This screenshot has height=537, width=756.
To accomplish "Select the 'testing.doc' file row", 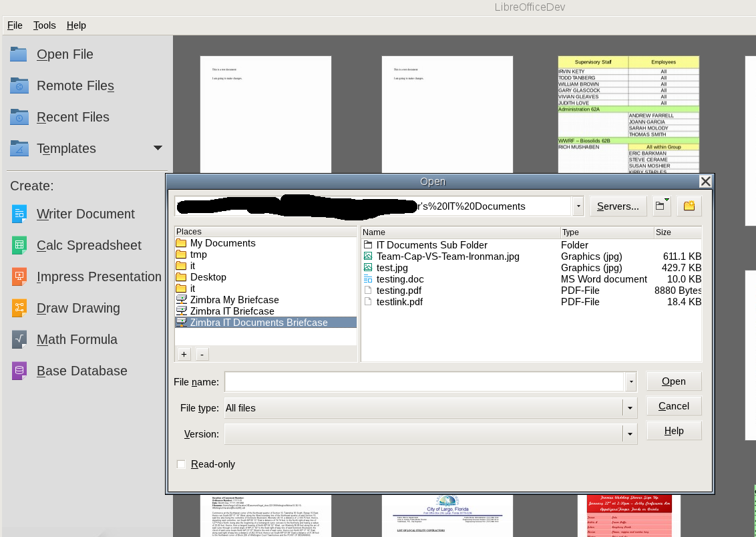I will [x=532, y=279].
